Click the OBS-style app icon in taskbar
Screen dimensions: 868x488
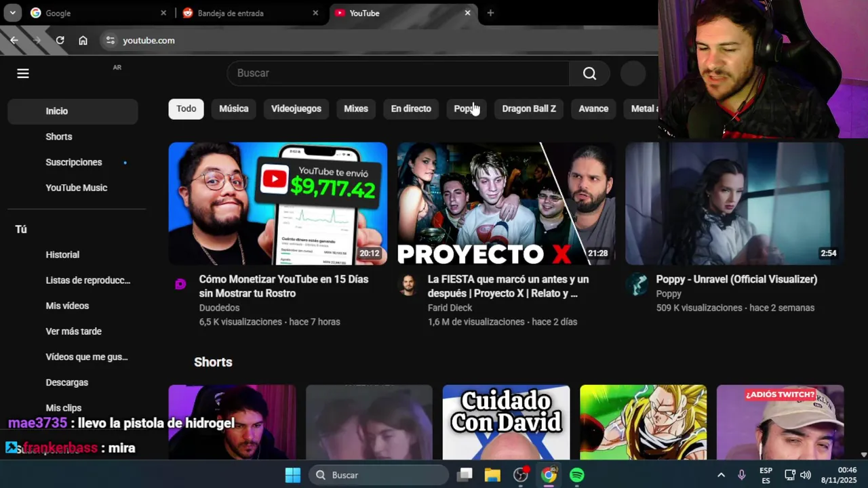(521, 475)
